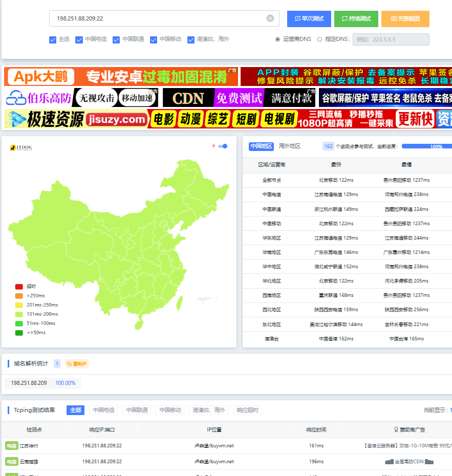Click the lightning bolt icon above map

coord(213,146)
